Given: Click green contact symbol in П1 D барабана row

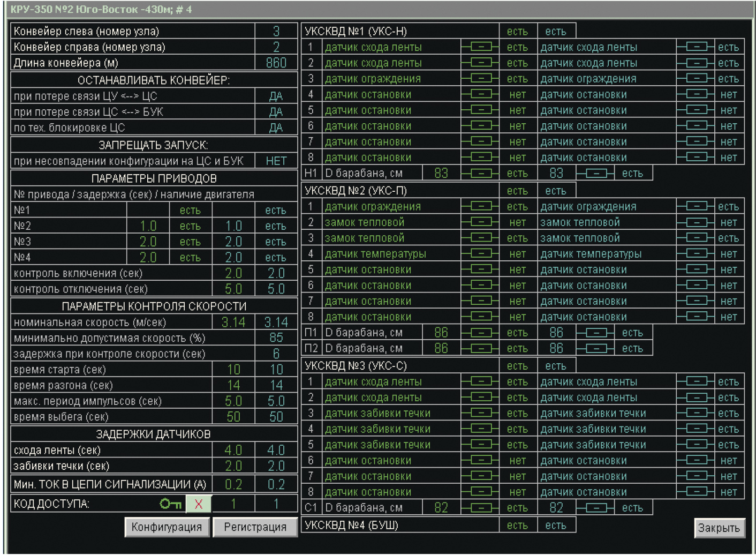Looking at the screenshot, I should pos(480,333).
